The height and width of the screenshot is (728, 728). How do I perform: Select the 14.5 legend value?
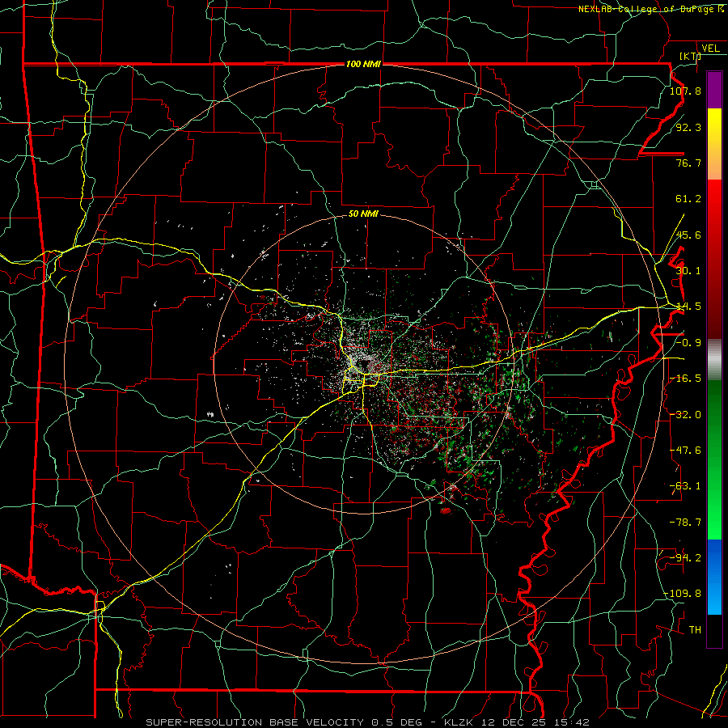pyautogui.click(x=688, y=307)
